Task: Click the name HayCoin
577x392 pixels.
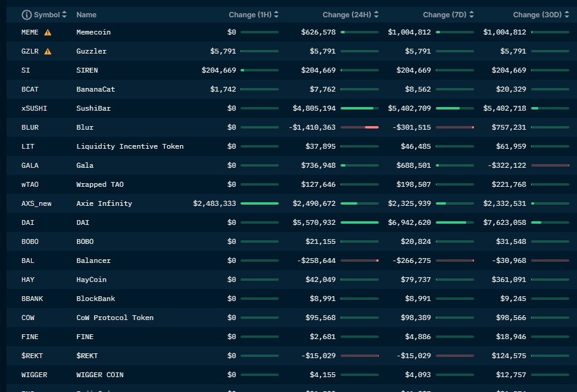Action: pos(91,280)
